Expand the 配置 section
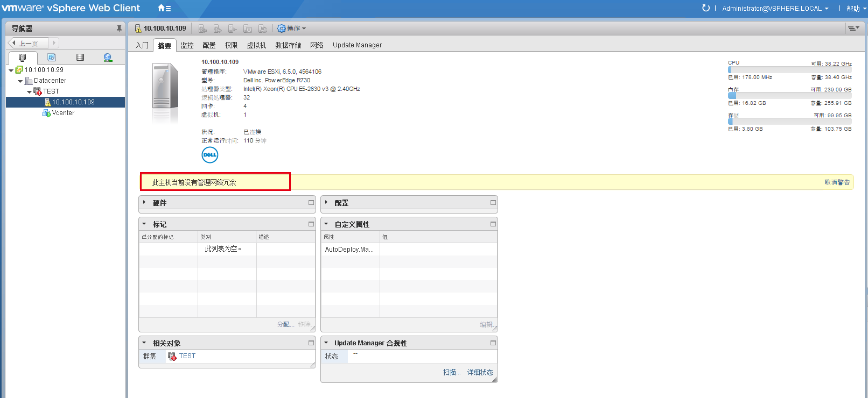Screen dimensions: 868x398 (x=326, y=203)
